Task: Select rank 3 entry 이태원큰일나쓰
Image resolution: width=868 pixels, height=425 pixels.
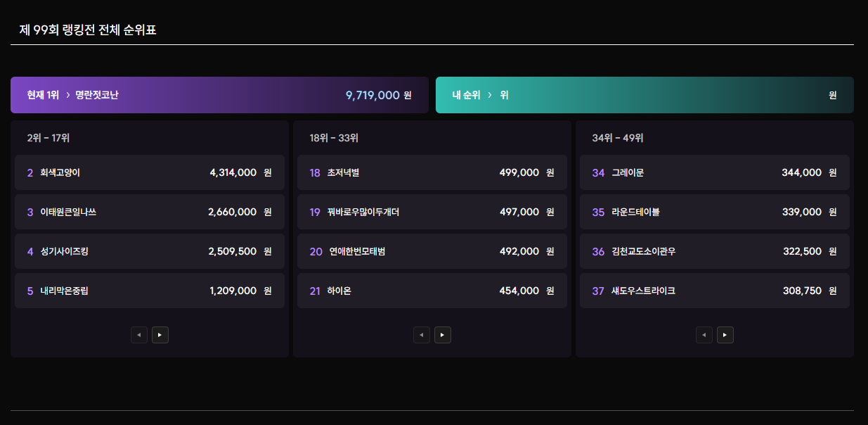Action: (x=149, y=212)
